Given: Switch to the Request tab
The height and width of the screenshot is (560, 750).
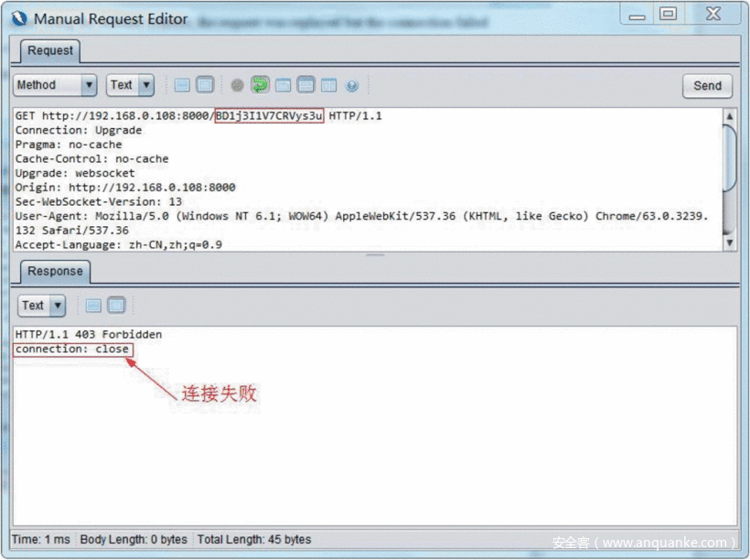Looking at the screenshot, I should (x=49, y=50).
